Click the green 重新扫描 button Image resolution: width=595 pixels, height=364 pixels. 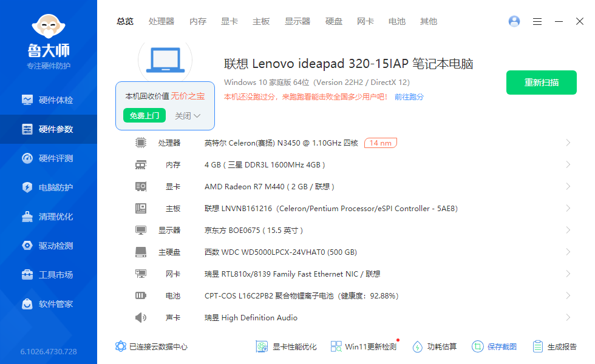point(541,83)
